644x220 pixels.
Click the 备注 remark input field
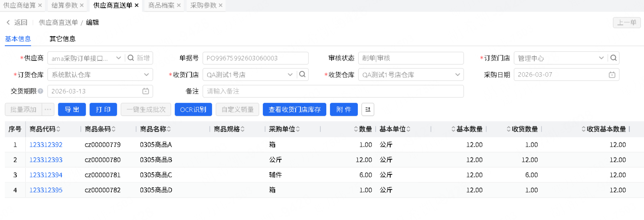coord(333,91)
